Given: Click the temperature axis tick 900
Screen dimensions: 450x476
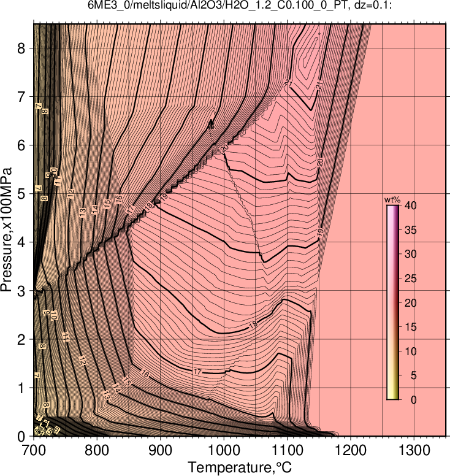Looking at the screenshot, I should tap(160, 450).
